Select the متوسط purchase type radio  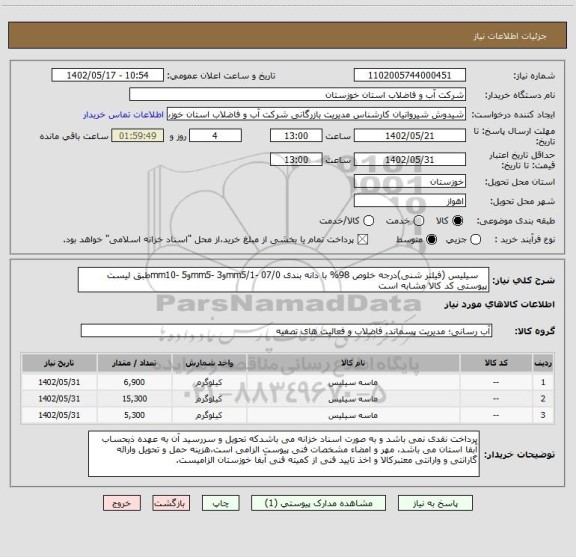tap(431, 240)
